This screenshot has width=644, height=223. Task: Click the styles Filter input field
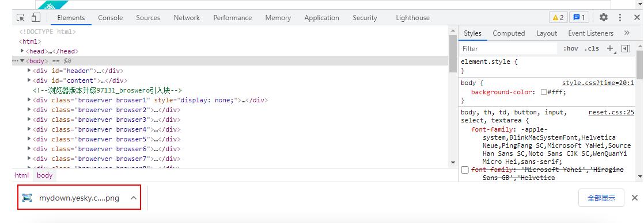pyautogui.click(x=509, y=49)
